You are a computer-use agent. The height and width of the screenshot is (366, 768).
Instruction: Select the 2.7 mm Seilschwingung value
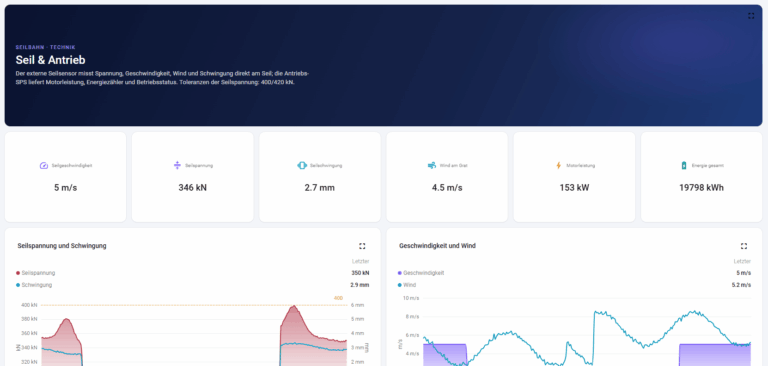(x=320, y=188)
